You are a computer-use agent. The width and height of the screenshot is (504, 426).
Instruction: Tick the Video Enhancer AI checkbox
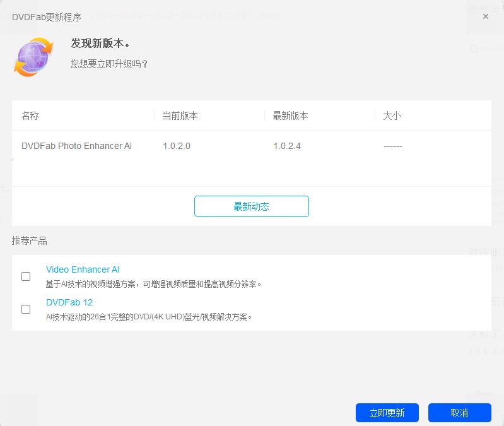pyautogui.click(x=26, y=276)
